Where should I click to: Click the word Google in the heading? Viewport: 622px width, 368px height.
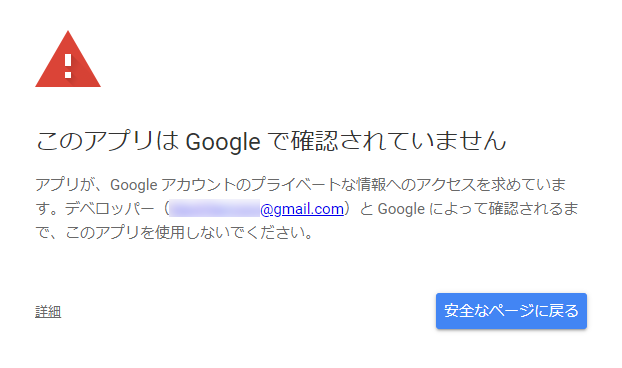pos(223,142)
